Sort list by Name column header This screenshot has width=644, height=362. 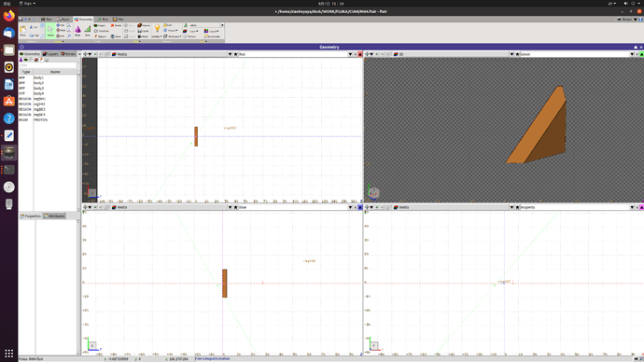pos(55,72)
